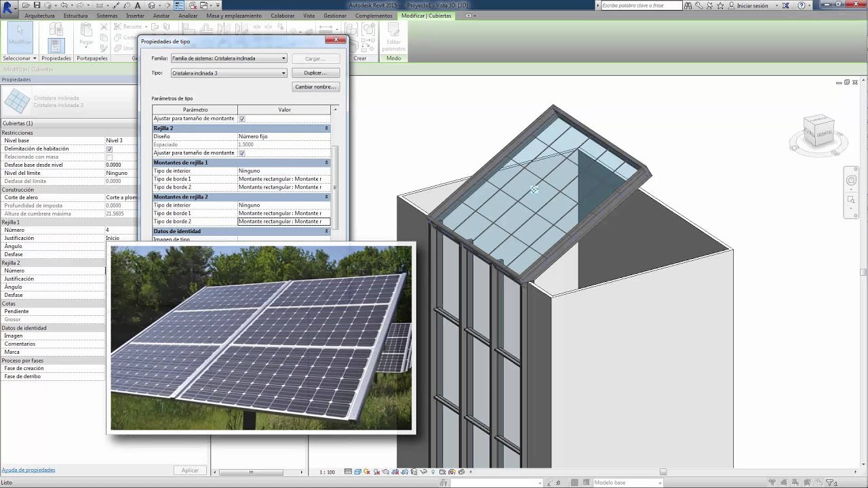Image resolution: width=868 pixels, height=488 pixels.
Task: Click Iniciar sesión in the title bar
Action: pyautogui.click(x=753, y=5)
